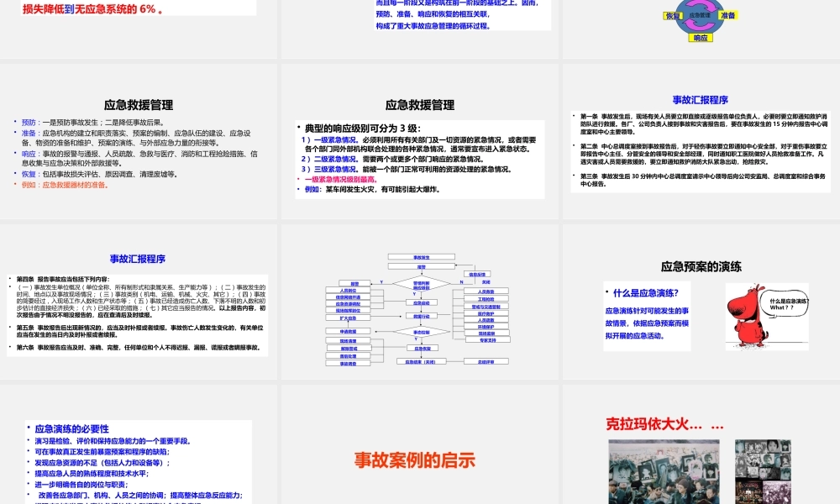Click magenta line 一级紧急情况级别最高
This screenshot has height=504, width=840.
point(341,180)
